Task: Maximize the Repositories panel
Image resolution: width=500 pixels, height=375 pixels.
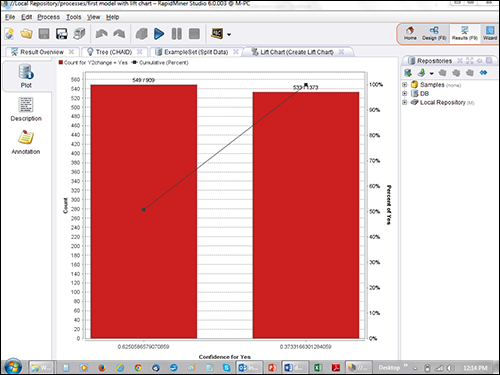Action: click(470, 61)
